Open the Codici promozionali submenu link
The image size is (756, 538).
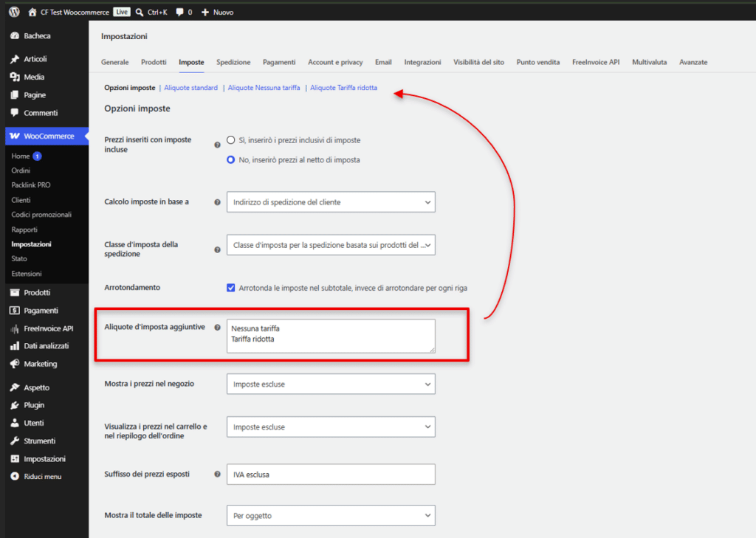[41, 215]
